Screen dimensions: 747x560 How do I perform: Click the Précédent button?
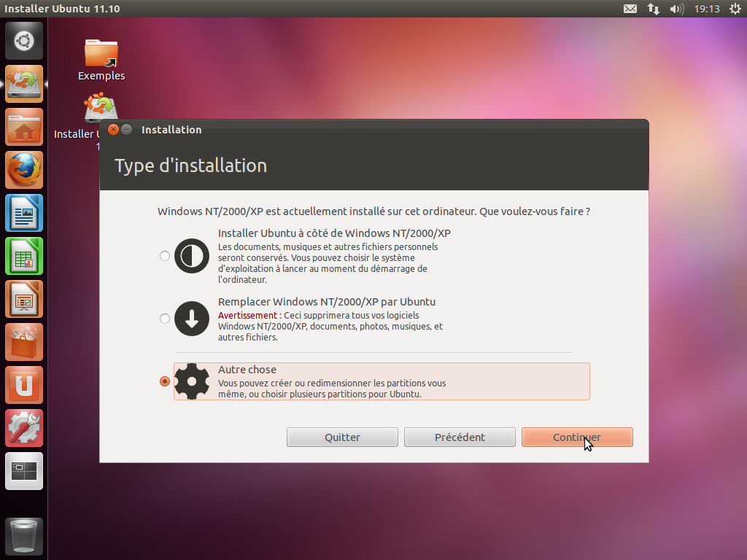[x=460, y=437]
